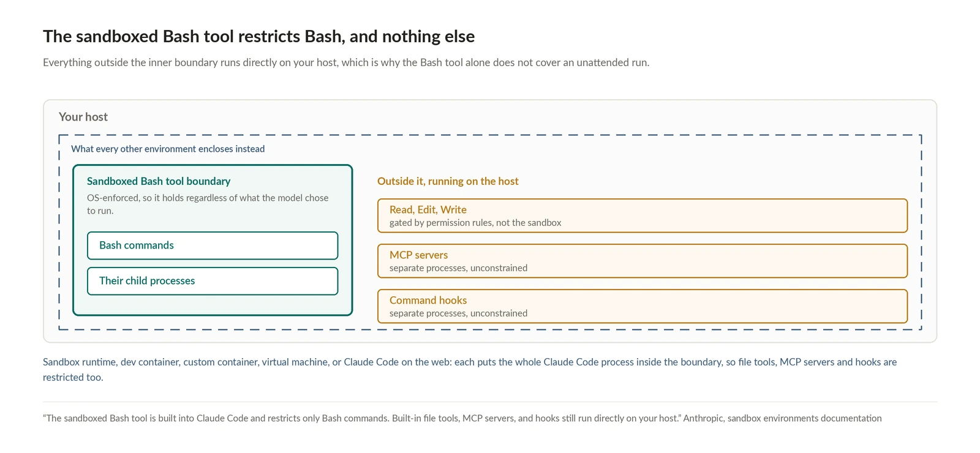Click the 'OS-enforced, so it holds' description

[208, 204]
